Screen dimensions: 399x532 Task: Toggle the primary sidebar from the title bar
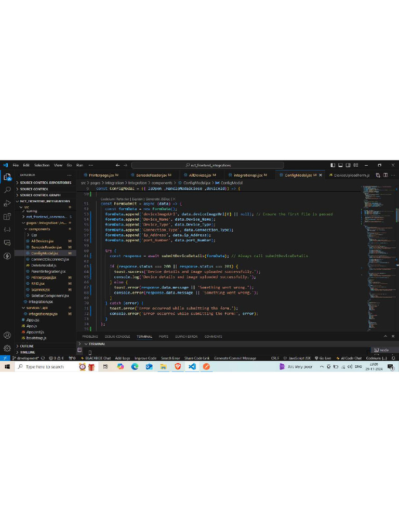coord(333,165)
